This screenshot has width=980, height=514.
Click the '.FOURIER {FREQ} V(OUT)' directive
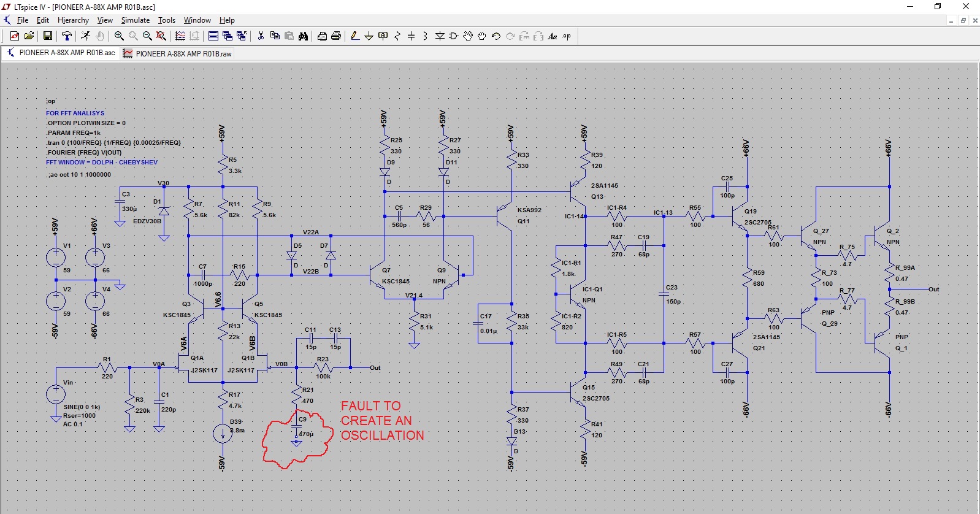(x=83, y=152)
